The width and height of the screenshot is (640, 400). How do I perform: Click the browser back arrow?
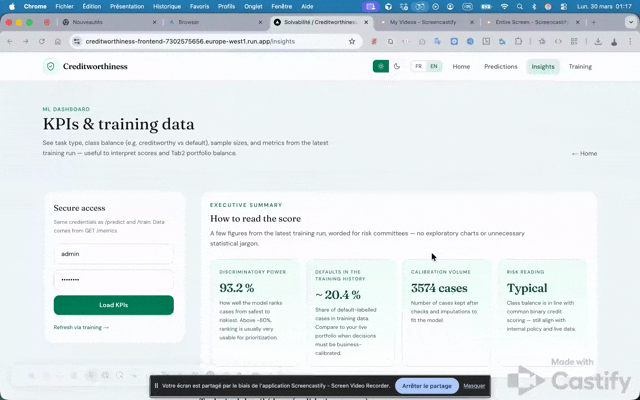(12, 41)
